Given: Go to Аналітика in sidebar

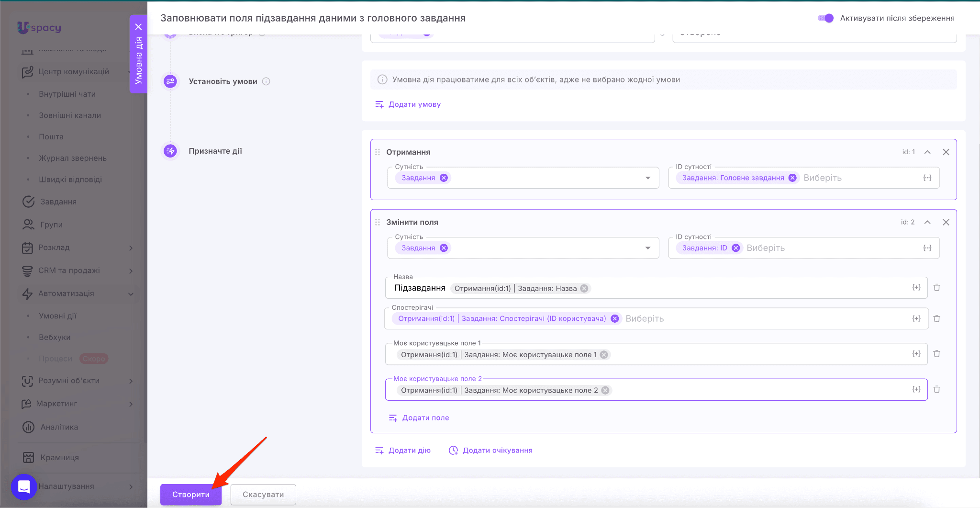Looking at the screenshot, I should click(59, 427).
